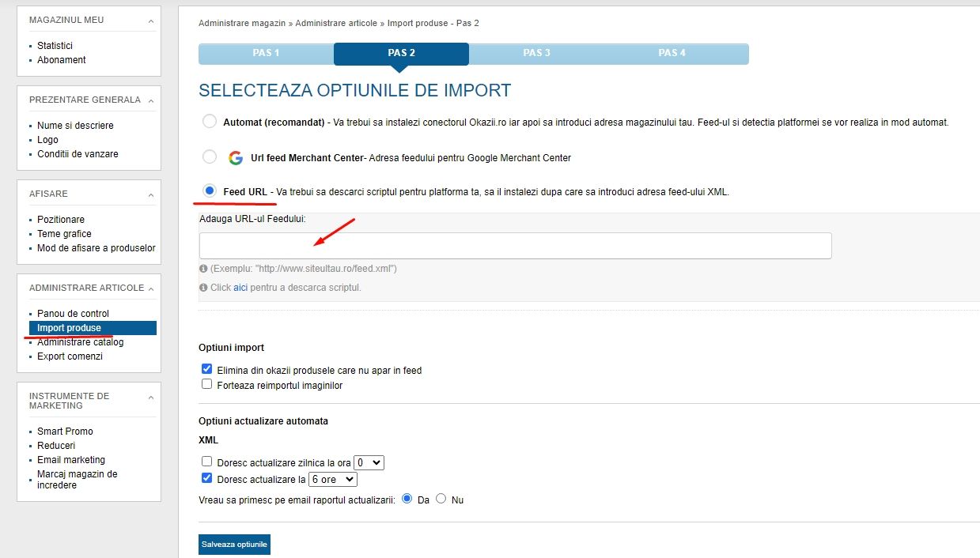Collapse the ADMINISTRARE ARTICOLE panel
Screen dimensions: 980x558
pyautogui.click(x=150, y=288)
